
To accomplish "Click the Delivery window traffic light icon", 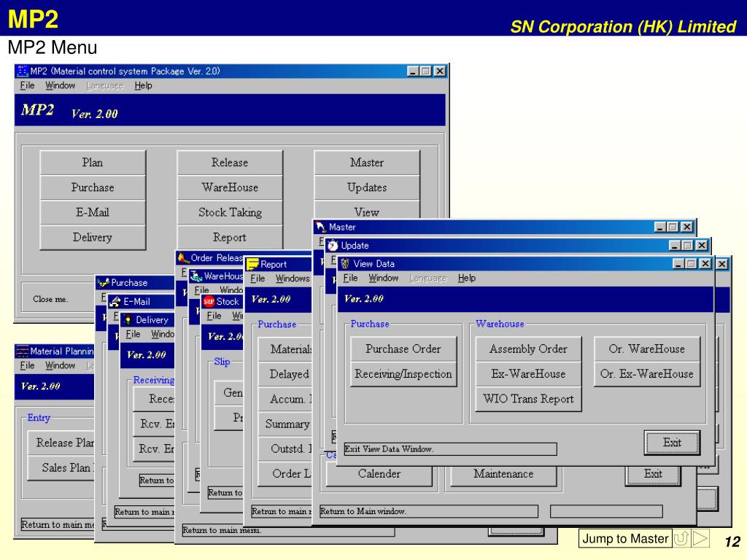I will (x=128, y=319).
